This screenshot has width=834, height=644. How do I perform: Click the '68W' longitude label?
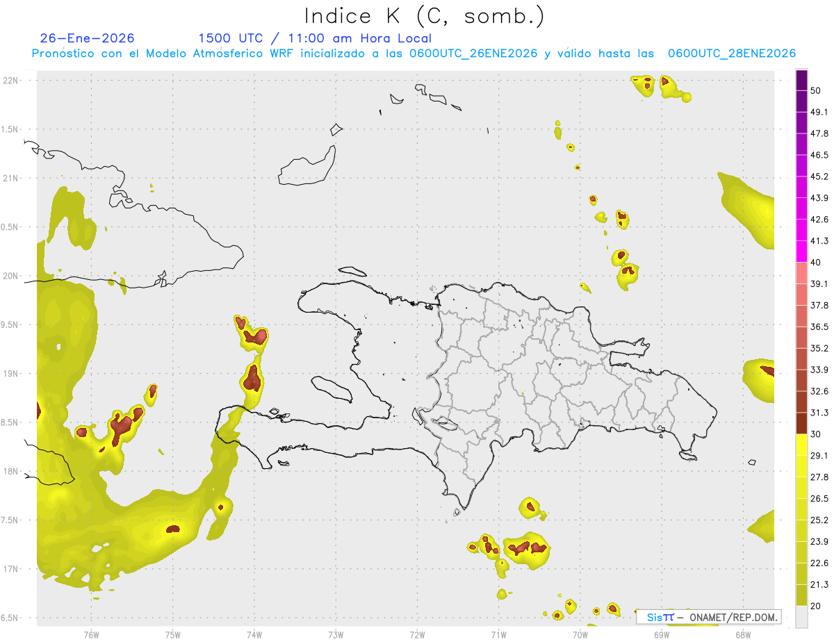[x=743, y=634]
